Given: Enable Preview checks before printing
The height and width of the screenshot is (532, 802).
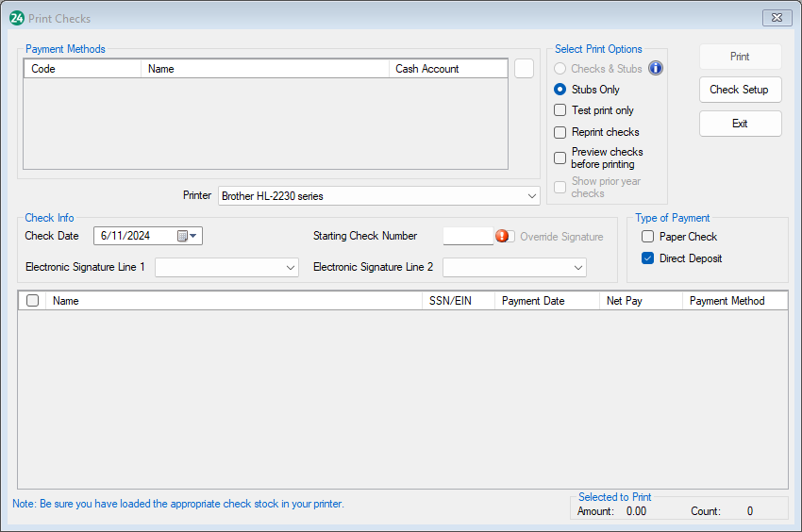Looking at the screenshot, I should point(560,158).
